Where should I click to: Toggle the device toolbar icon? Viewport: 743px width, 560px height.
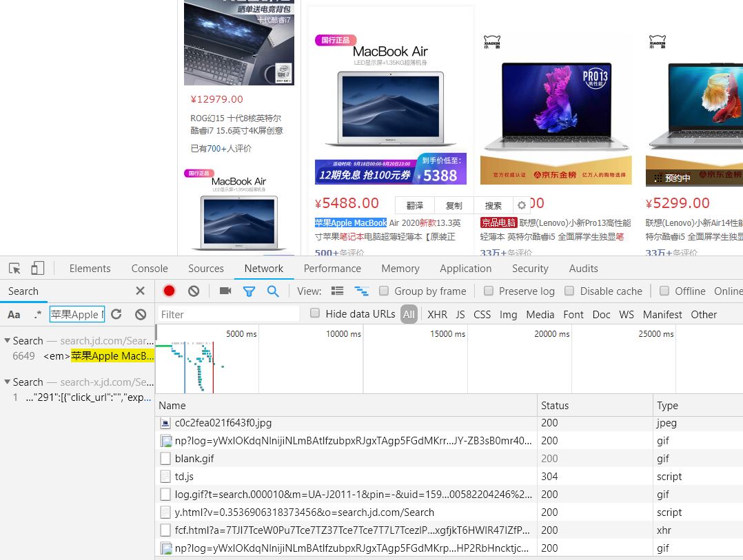coord(37,269)
